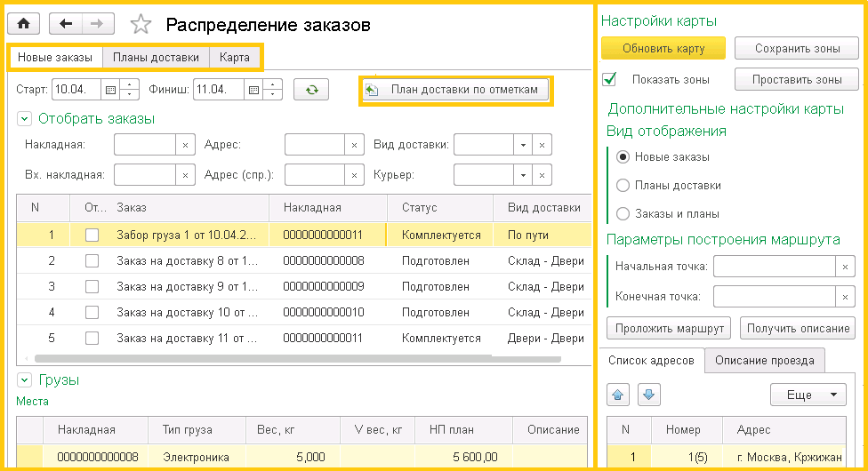Uncheck the Показать зоны checkbox
The height and width of the screenshot is (471, 868).
point(610,79)
